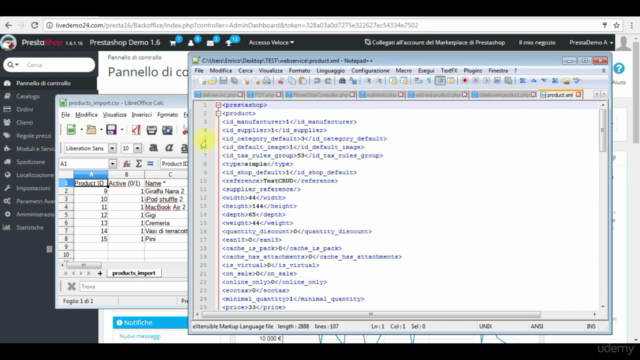Click New file icon in Notepad++ toolbar
Viewport: 640px width, 360px height.
202,81
